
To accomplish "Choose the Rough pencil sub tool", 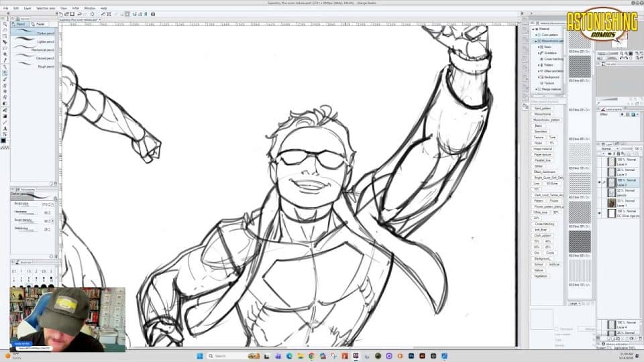I will [34, 66].
